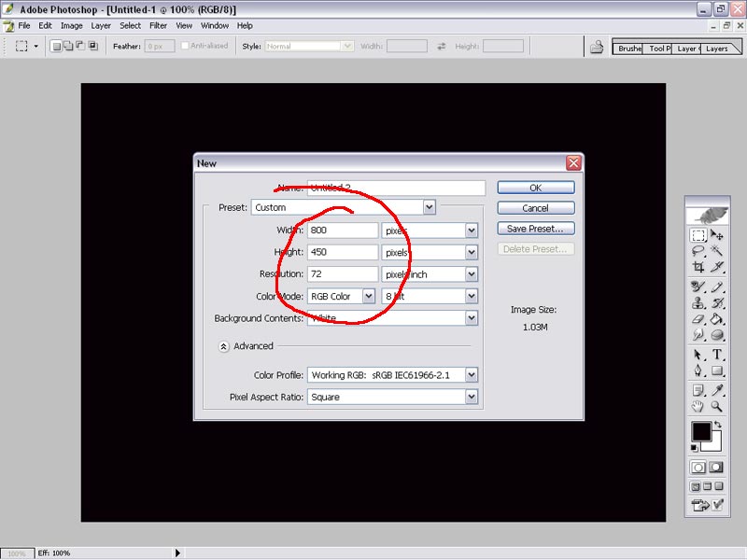This screenshot has height=560, width=747.
Task: Toggle the Anti-aliased checkbox
Action: 187,46
